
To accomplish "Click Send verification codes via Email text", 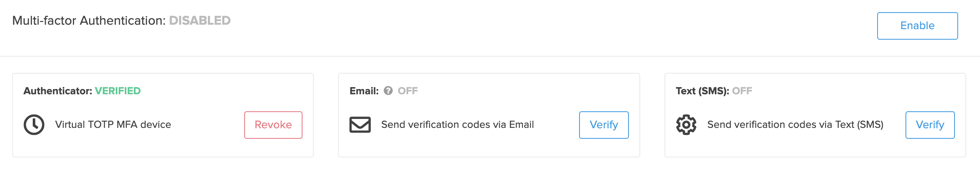I will [x=458, y=125].
